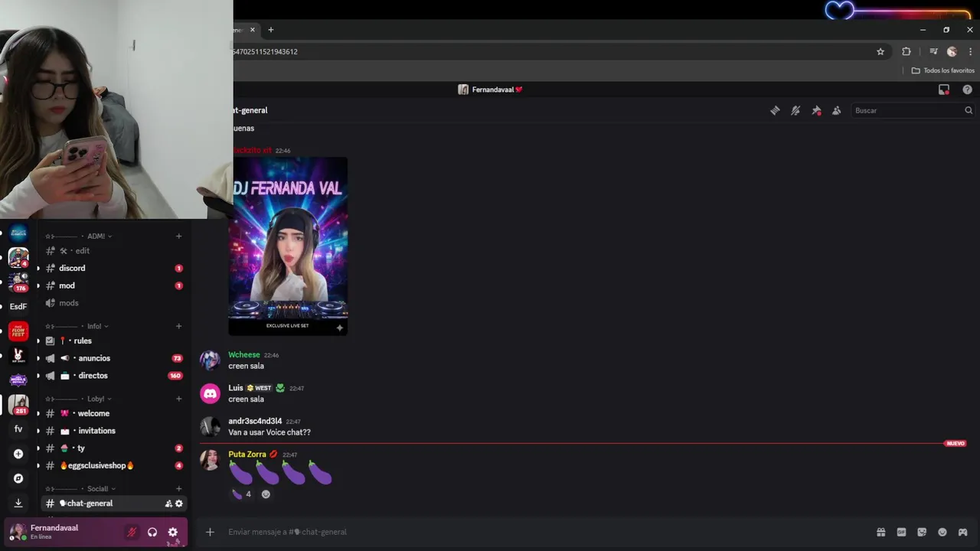The image size is (980, 551).
Task: Open the eggsclusiveshop channel
Action: tap(114, 466)
